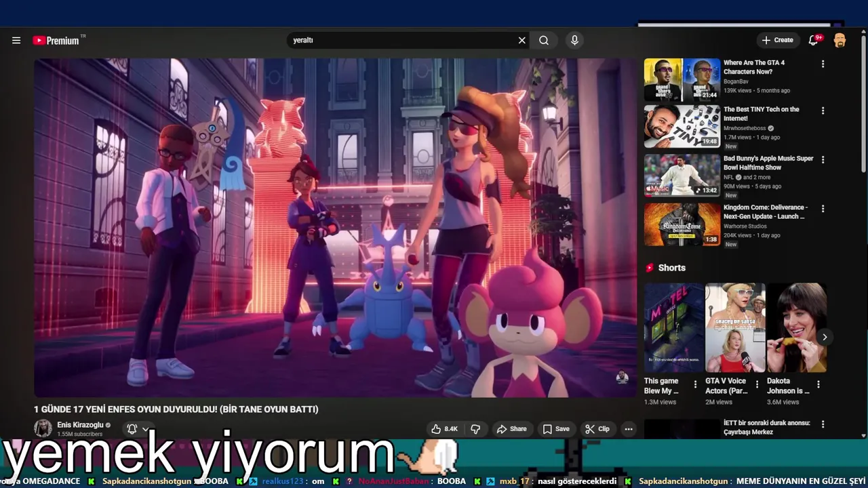The height and width of the screenshot is (488, 868).
Task: Open Dakota Johnson short thumbnail
Action: click(x=797, y=327)
